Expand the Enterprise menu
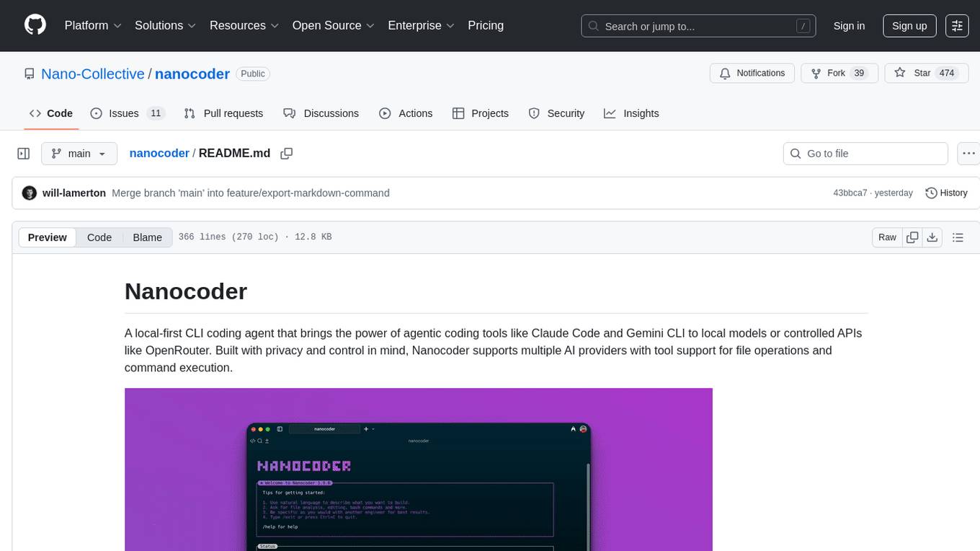The height and width of the screenshot is (551, 980). (x=421, y=25)
